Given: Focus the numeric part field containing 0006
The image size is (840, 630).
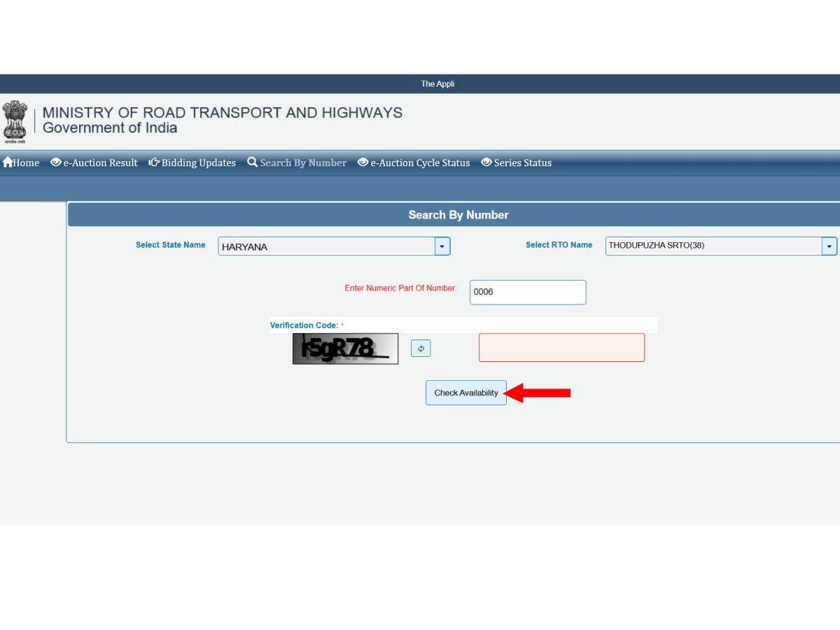Looking at the screenshot, I should [527, 293].
